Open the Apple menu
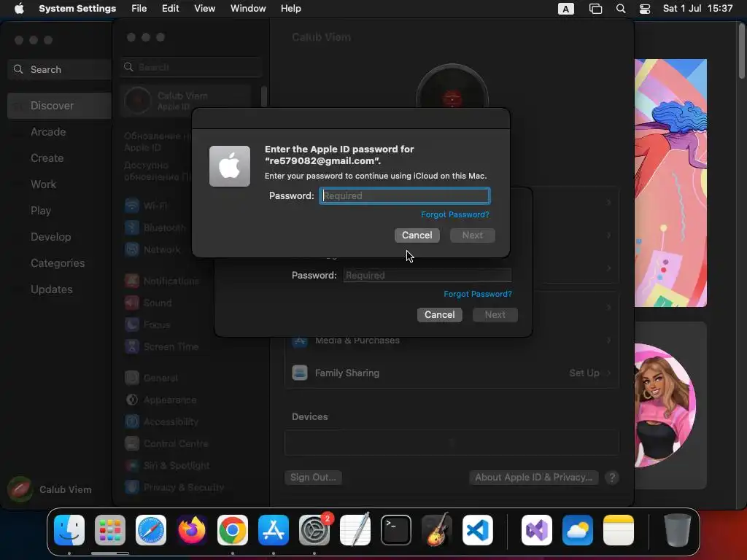 (19, 9)
